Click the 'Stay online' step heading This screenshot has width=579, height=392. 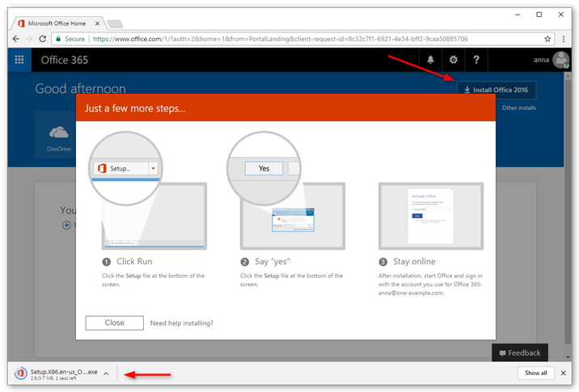pyautogui.click(x=414, y=261)
